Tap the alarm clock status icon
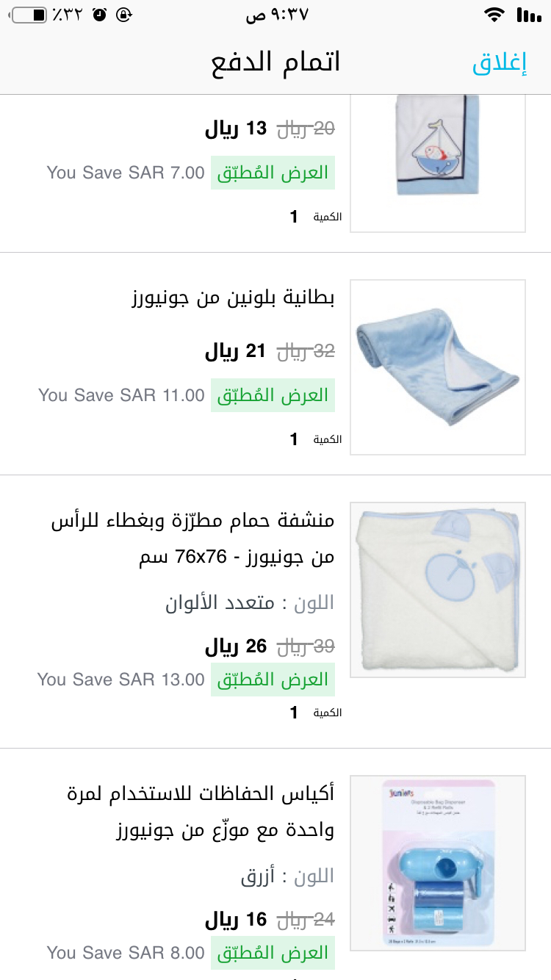 (x=101, y=15)
